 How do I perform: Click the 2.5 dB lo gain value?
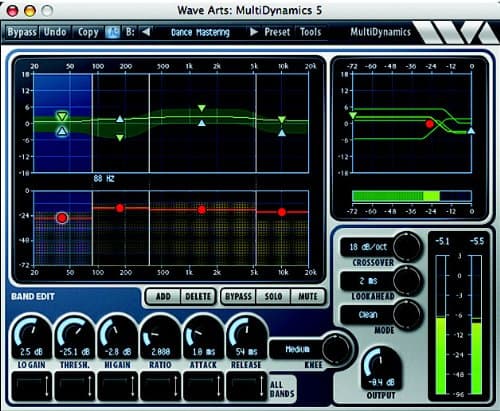(31, 352)
